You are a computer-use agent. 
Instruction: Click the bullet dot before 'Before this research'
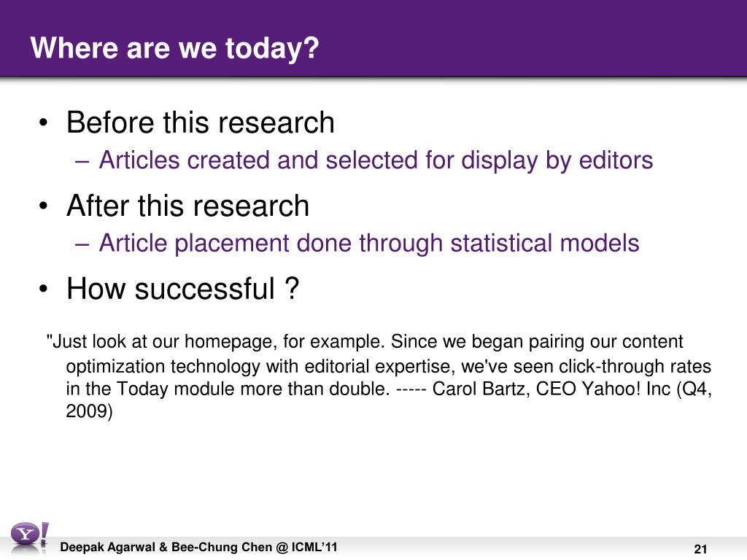pyautogui.click(x=43, y=123)
